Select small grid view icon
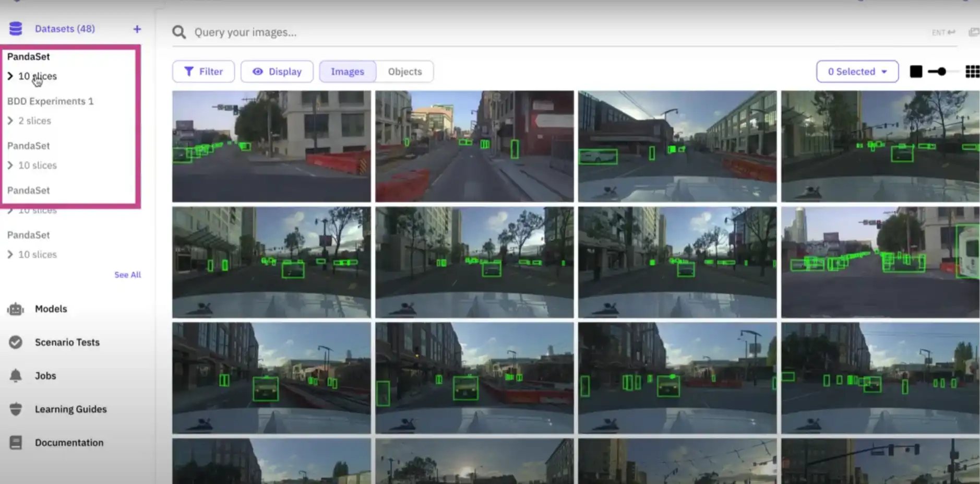This screenshot has width=980, height=484. 972,72
